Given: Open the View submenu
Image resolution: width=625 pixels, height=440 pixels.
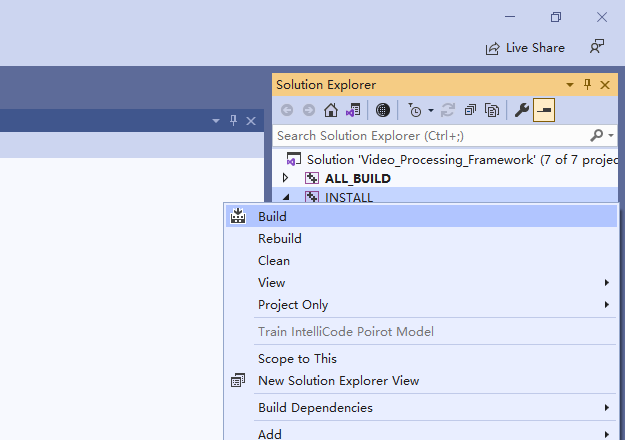Looking at the screenshot, I should click(421, 283).
